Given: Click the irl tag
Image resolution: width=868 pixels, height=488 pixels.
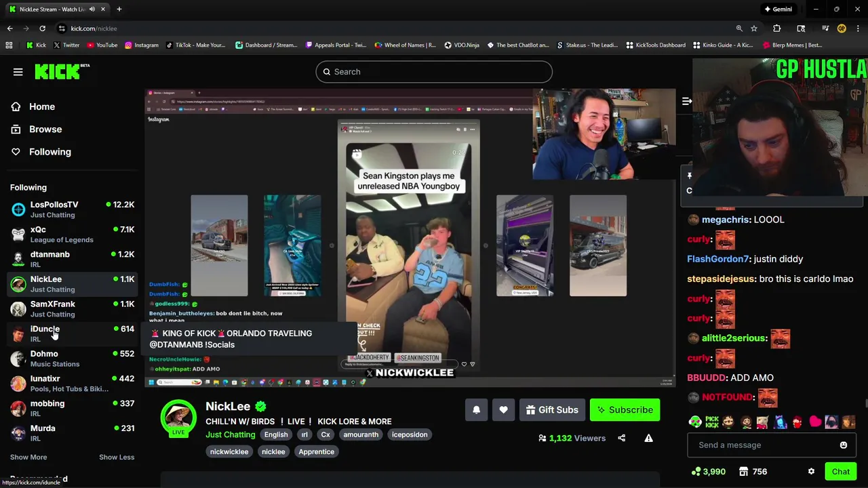Looking at the screenshot, I should [x=304, y=434].
